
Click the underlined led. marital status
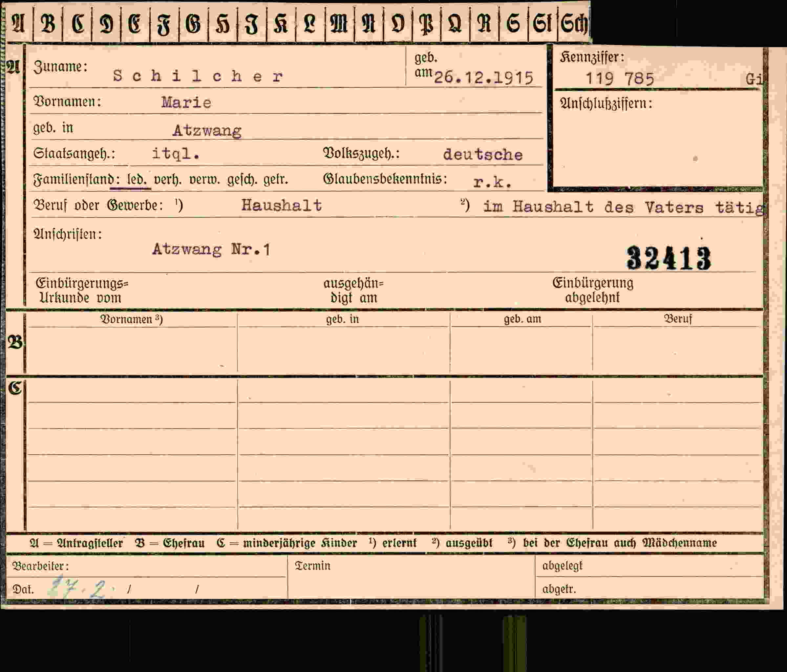point(137,179)
